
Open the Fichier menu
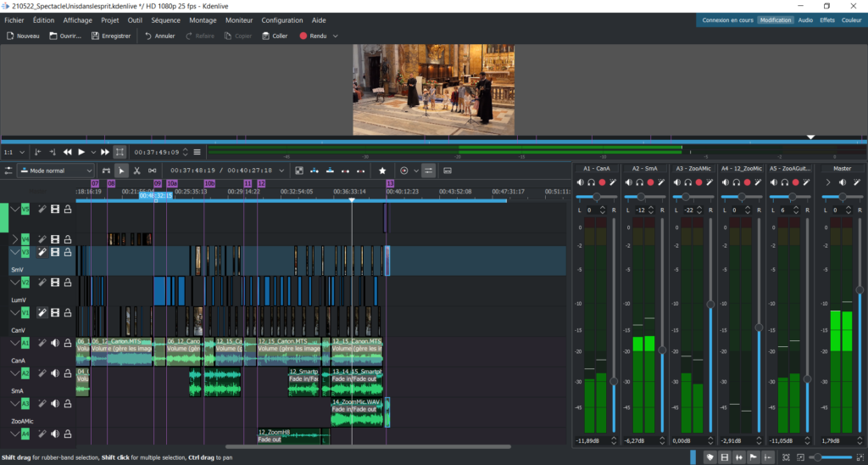point(14,20)
